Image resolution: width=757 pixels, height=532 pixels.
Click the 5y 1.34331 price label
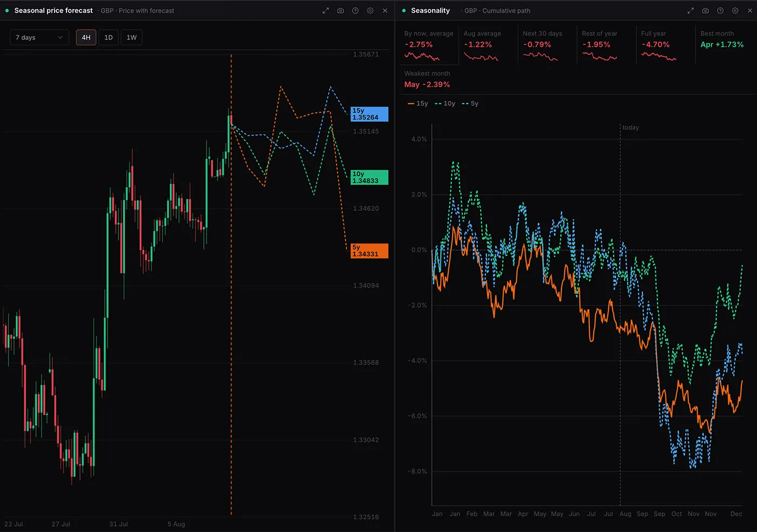[369, 251]
